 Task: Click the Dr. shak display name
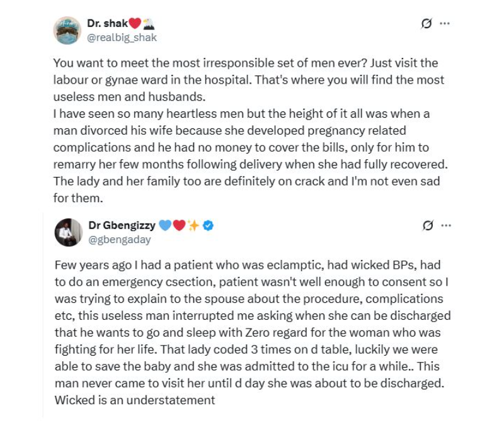pyautogui.click(x=107, y=24)
